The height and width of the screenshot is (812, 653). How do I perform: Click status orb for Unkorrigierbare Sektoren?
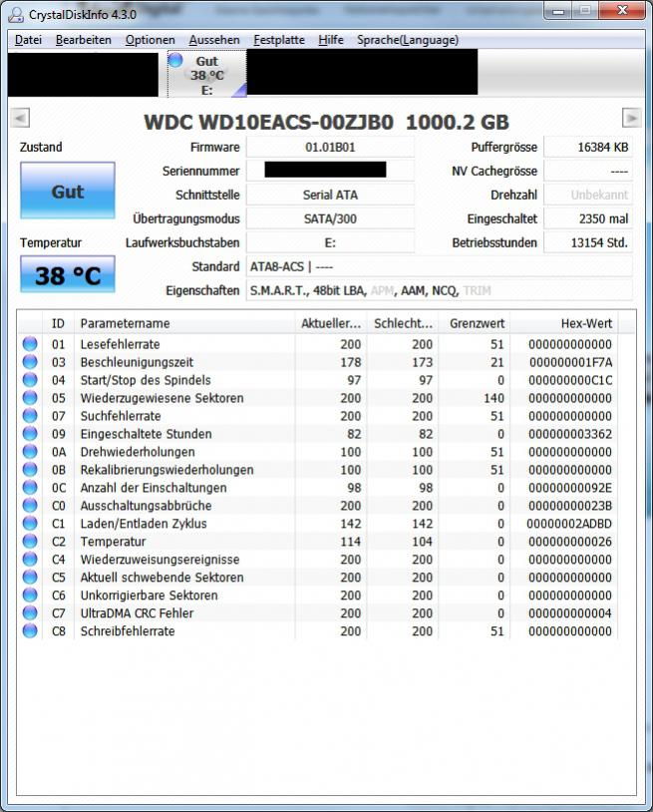pyautogui.click(x=30, y=595)
